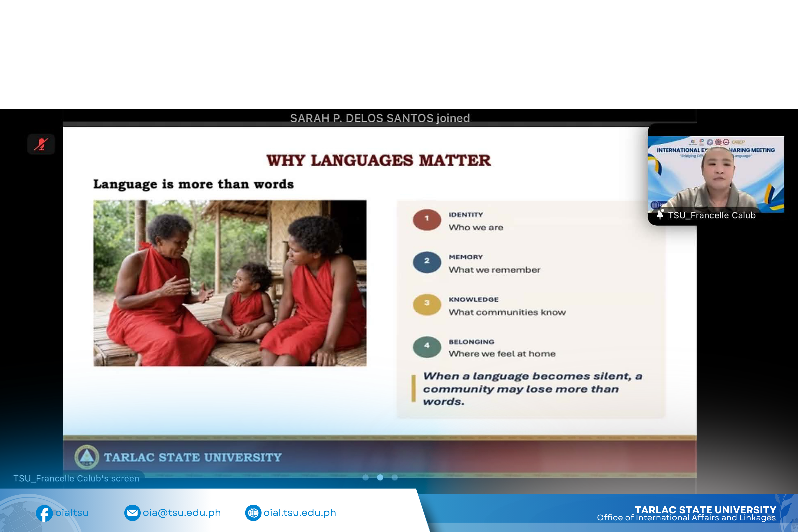Open TSU_Francelle Calub's video thumbnail
This screenshot has height=532, width=798.
click(716, 174)
